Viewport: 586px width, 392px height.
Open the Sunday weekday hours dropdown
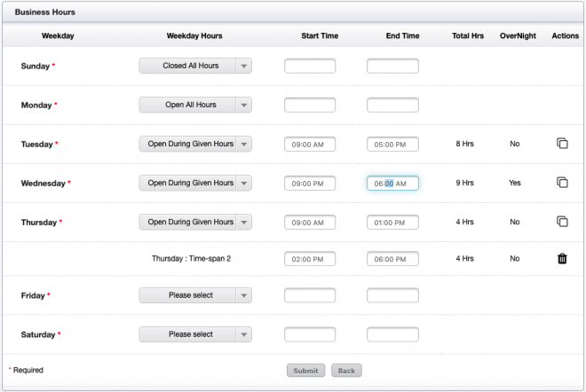click(x=195, y=66)
